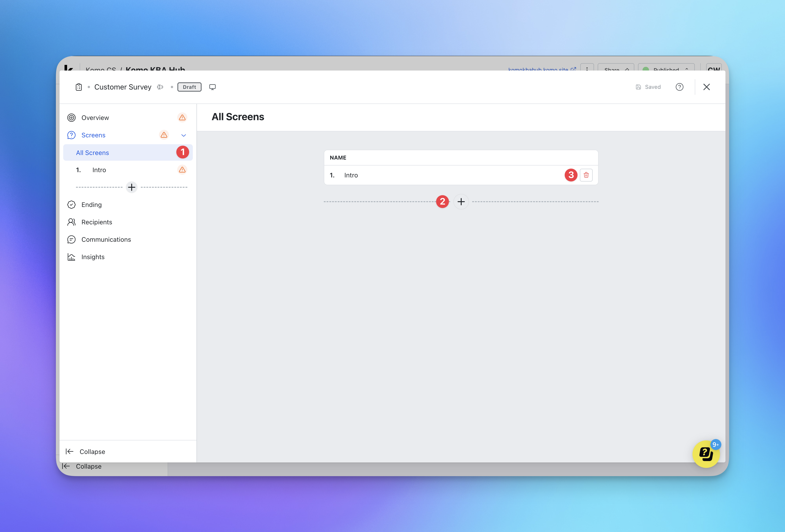785x532 pixels.
Task: Open the Communications section
Action: [106, 239]
